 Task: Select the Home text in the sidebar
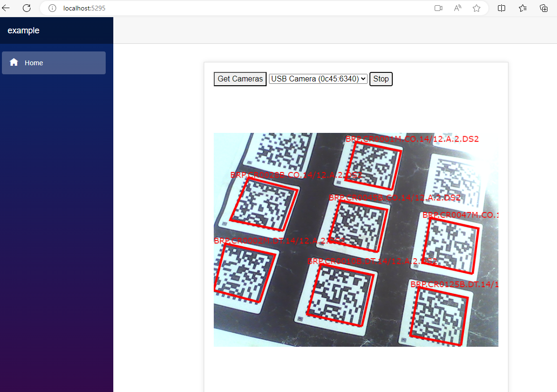click(34, 63)
